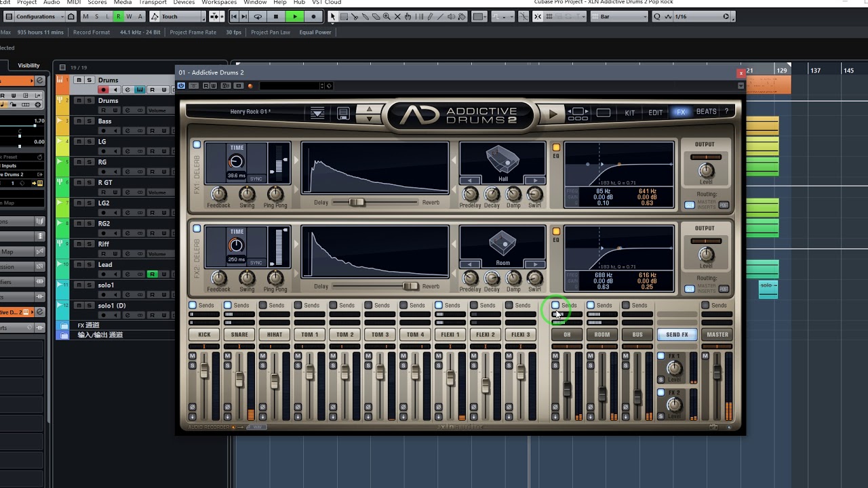Viewport: 868px width, 488px height.
Task: Toggle the plugin window activate power icon
Action: pos(181,86)
